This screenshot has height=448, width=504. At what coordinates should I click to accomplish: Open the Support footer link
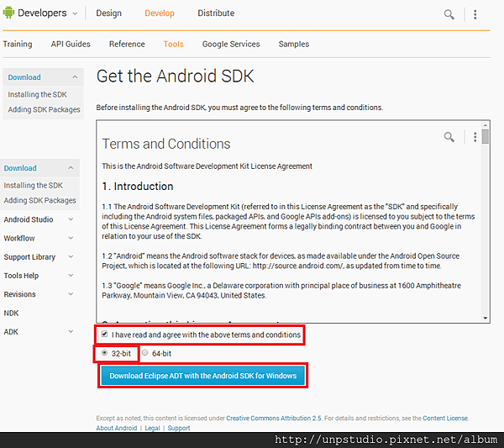point(179,428)
